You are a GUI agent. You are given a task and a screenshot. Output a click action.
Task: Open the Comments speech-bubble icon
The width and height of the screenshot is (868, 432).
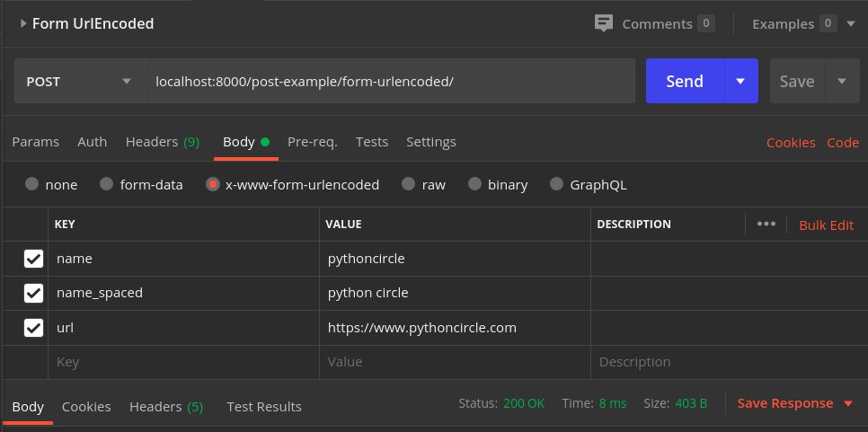(604, 23)
